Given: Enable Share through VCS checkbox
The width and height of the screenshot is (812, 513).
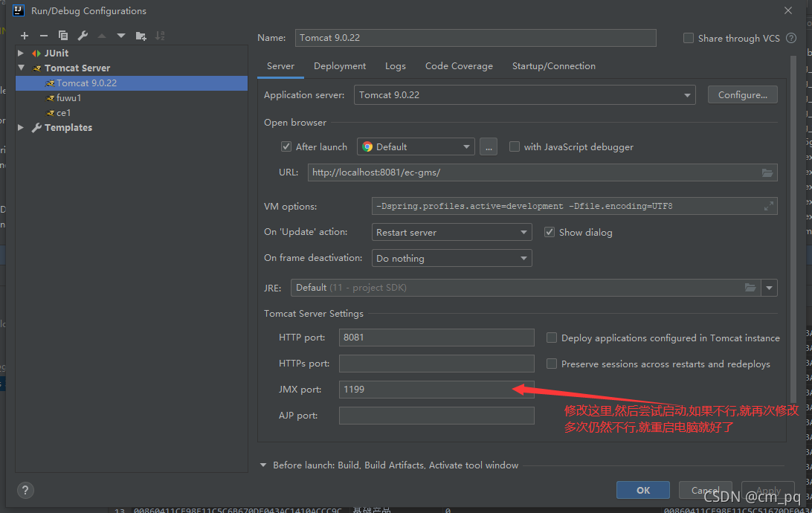Looking at the screenshot, I should coord(689,38).
